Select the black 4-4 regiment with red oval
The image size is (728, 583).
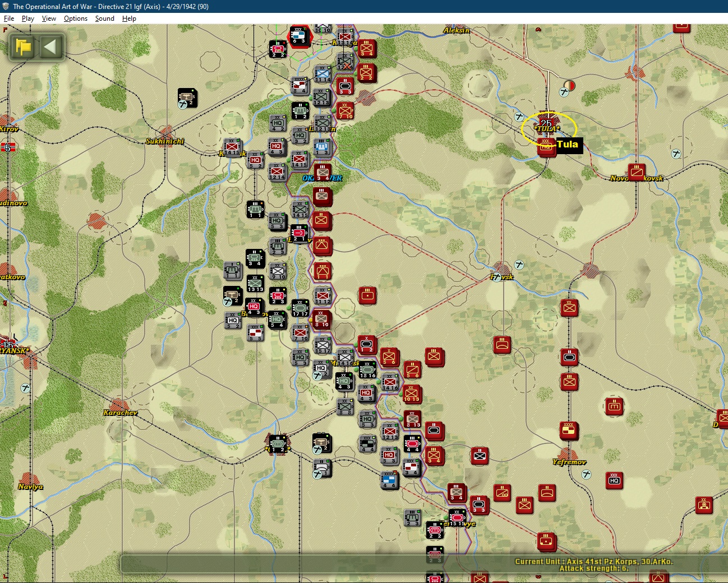click(412, 443)
